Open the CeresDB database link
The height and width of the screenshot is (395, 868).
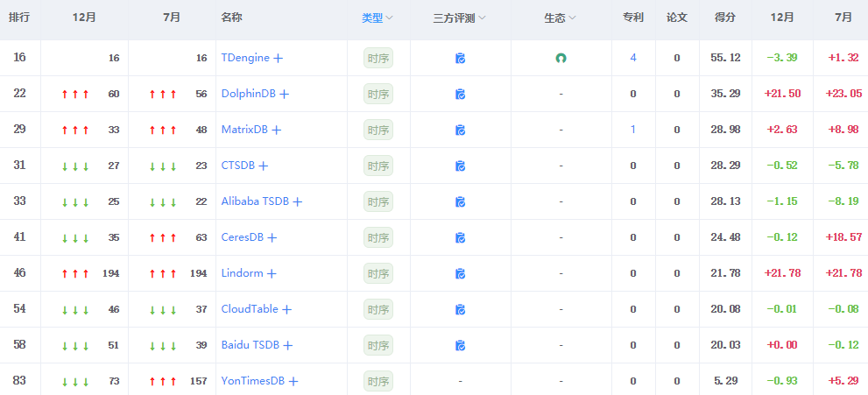click(243, 237)
